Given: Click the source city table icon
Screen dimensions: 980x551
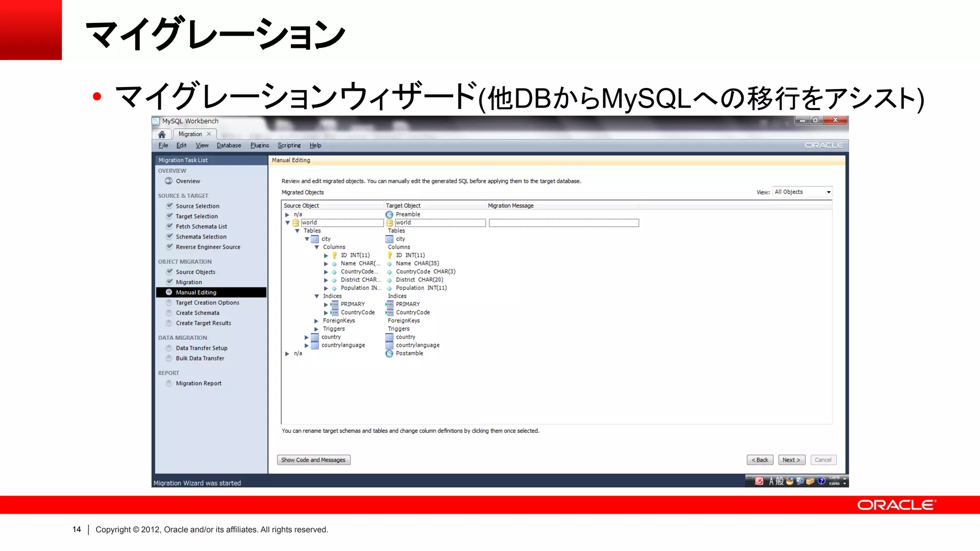Looking at the screenshot, I should coord(315,239).
